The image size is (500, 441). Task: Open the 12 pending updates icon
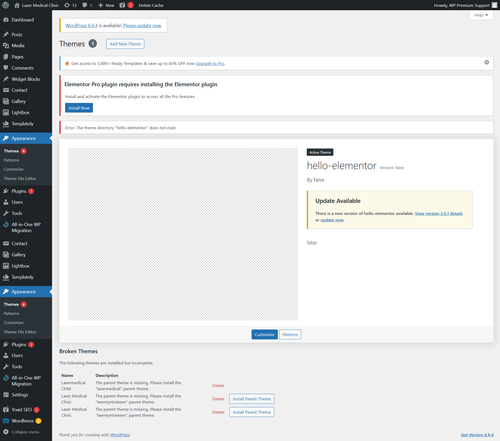click(70, 5)
